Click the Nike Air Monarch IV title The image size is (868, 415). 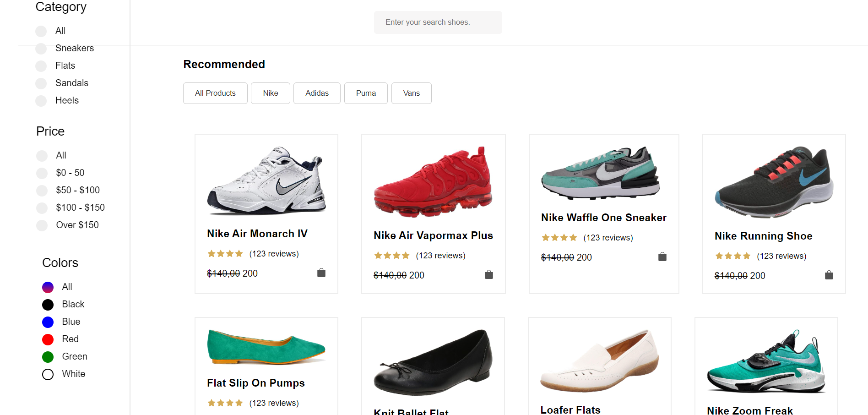(x=257, y=234)
